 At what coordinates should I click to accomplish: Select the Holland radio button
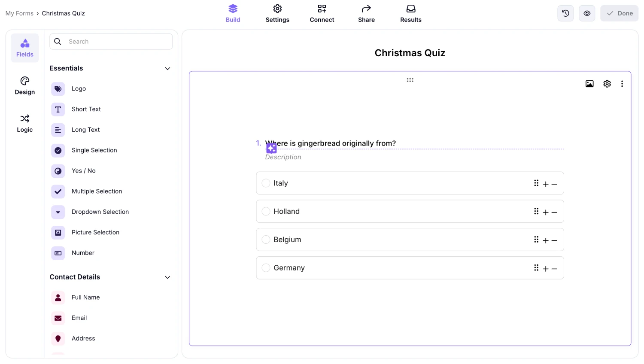(266, 211)
